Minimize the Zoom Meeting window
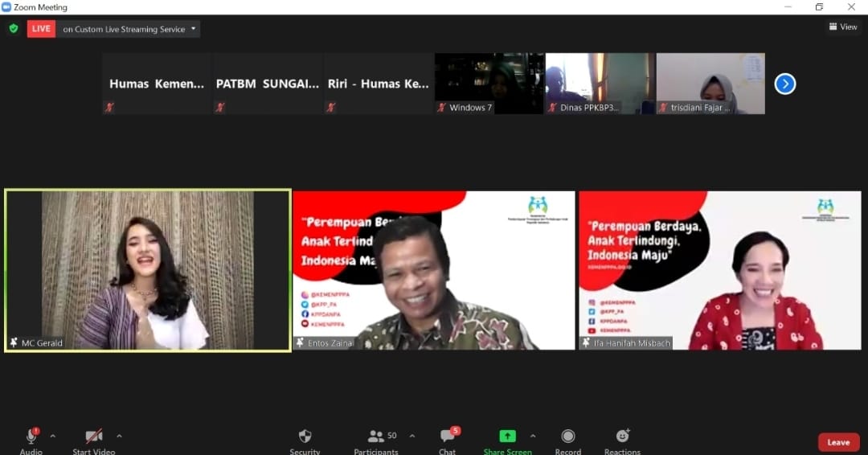 pos(788,6)
